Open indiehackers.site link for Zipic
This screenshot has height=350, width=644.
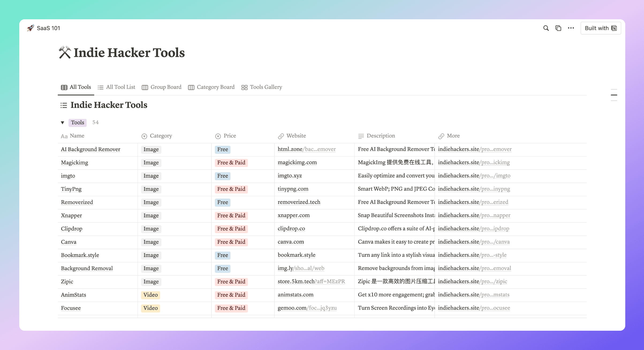[x=472, y=281]
